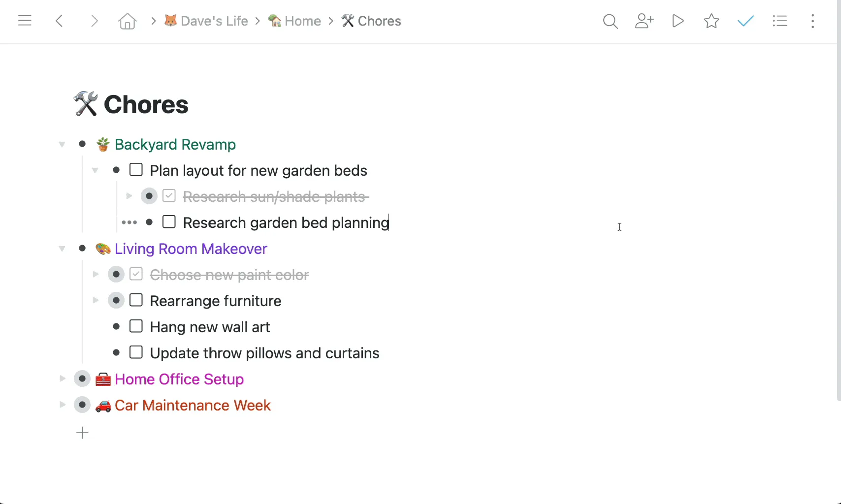Expand the Car Maintenance Week item

point(62,405)
